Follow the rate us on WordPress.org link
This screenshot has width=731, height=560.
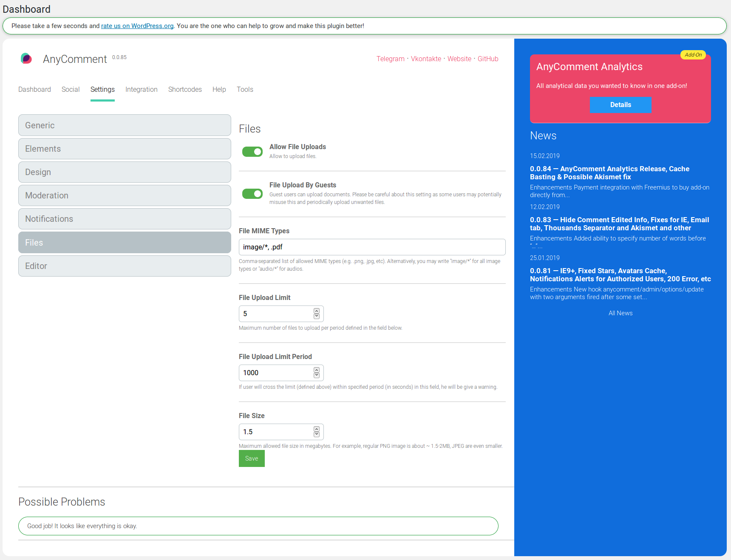coord(137,26)
